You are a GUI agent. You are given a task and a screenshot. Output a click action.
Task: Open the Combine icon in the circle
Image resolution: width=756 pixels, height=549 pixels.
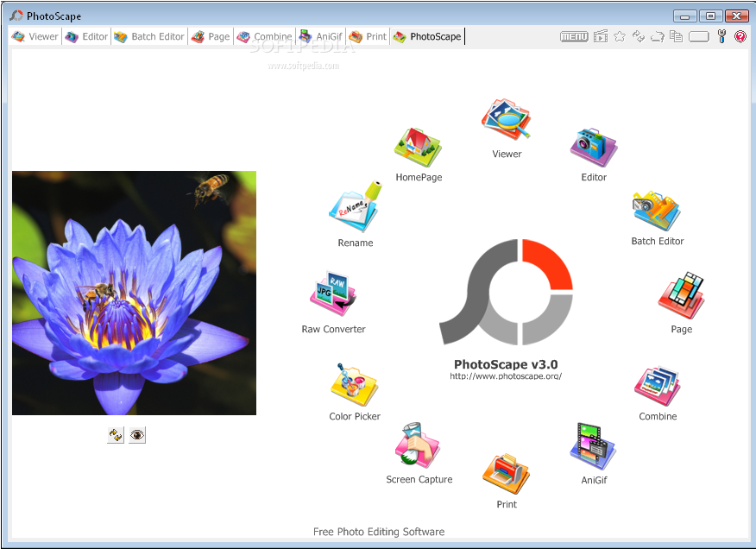pos(657,386)
